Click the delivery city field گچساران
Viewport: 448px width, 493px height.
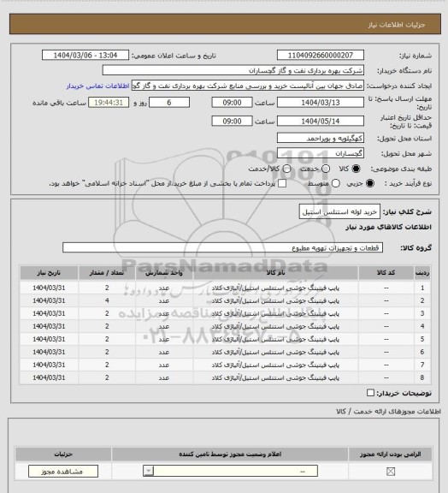pos(321,153)
